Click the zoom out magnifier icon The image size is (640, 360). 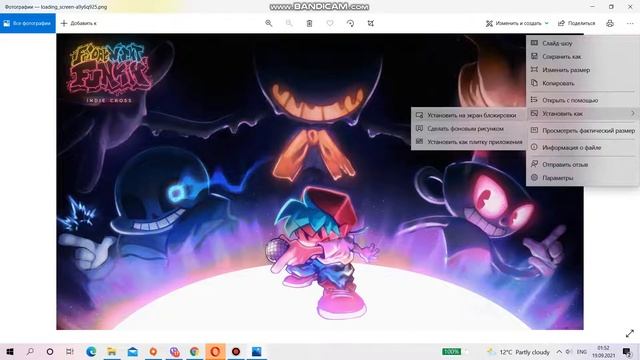pyautogui.click(x=289, y=23)
